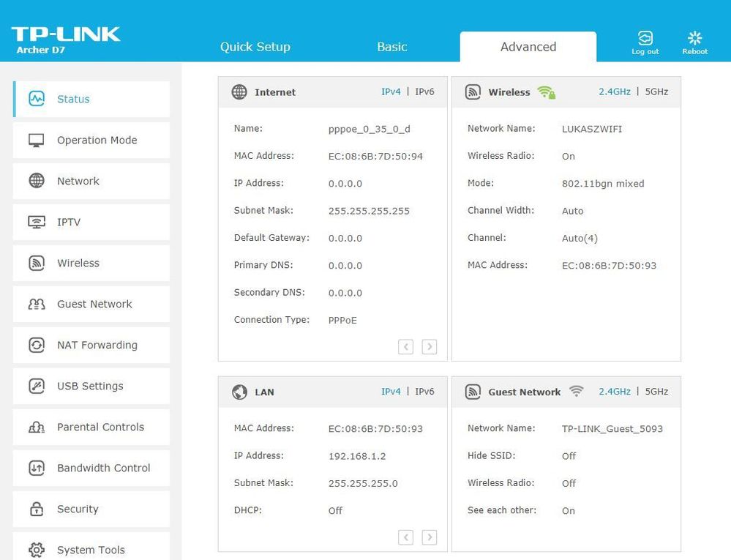Open the IPTV settings page
The width and height of the screenshot is (731, 560).
(x=69, y=222)
